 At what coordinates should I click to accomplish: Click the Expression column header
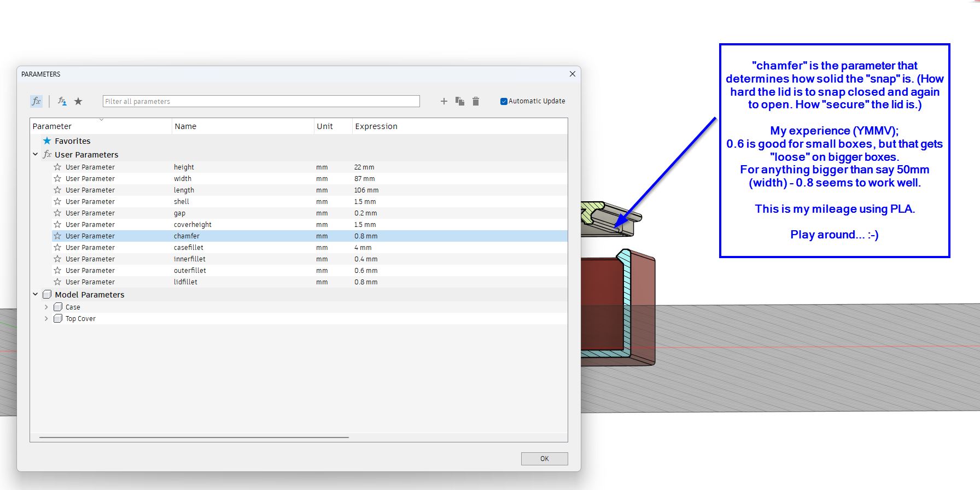(x=459, y=126)
